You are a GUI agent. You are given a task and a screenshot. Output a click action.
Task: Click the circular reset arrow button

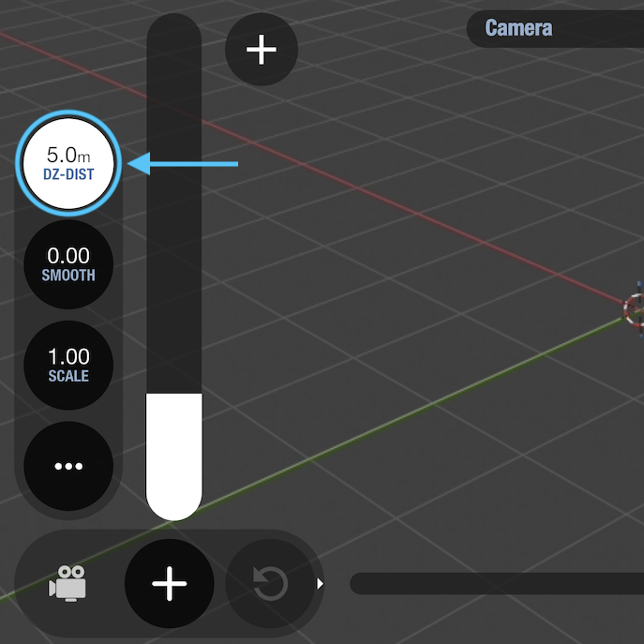point(270,583)
